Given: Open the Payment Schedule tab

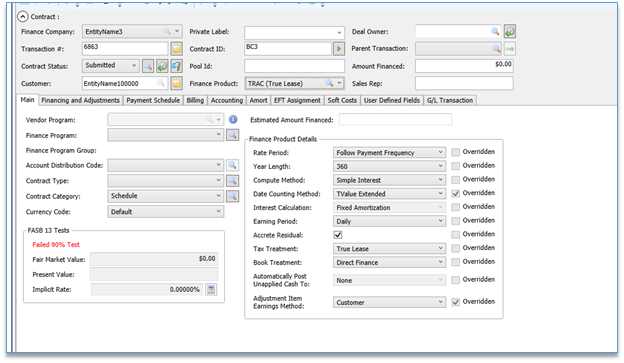Looking at the screenshot, I should coord(153,100).
